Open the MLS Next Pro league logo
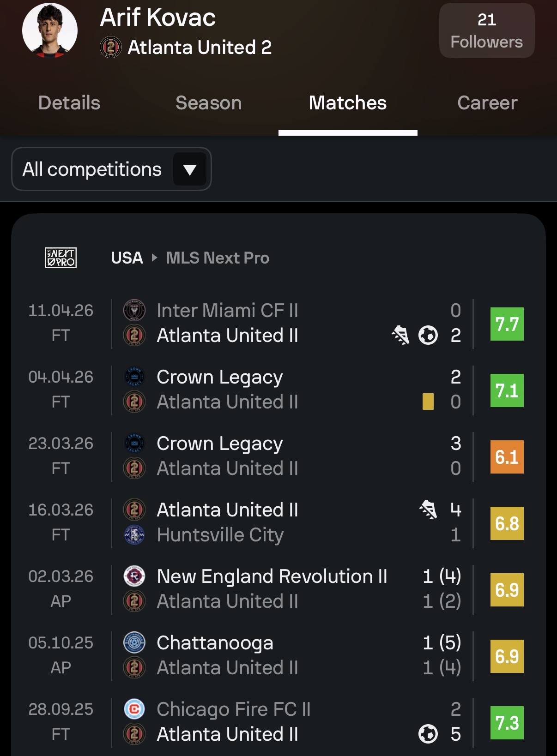 pos(61,258)
